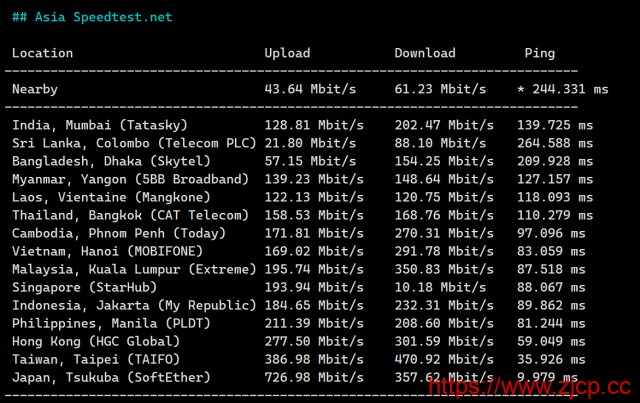Select Nearby ping '* 244.331 ms'

point(563,89)
